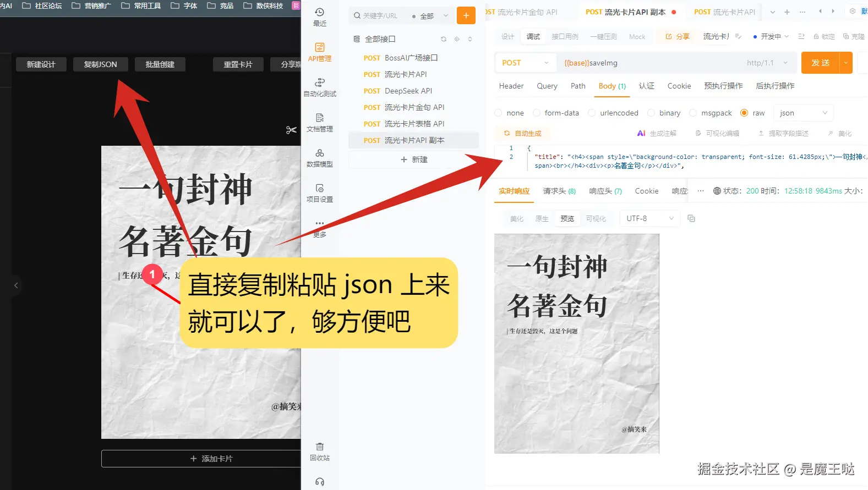Click the 分享 share button
Screen dimensions: 868x490
[678, 36]
